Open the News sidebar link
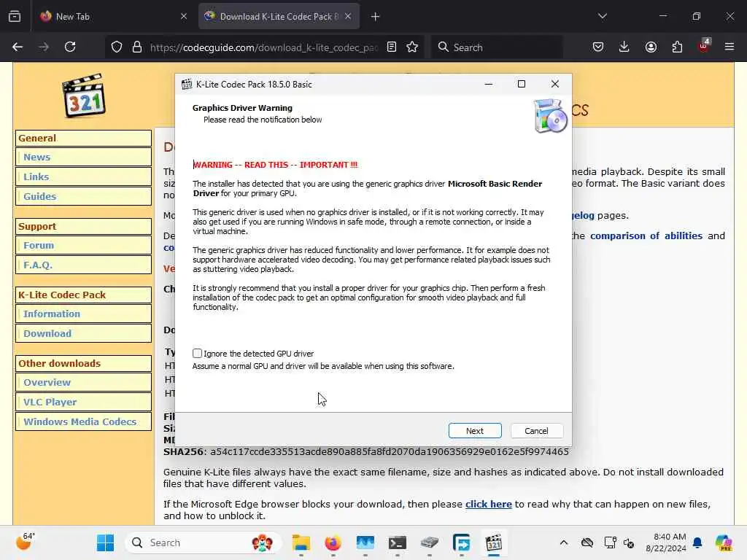The width and height of the screenshot is (747, 560). [36, 157]
